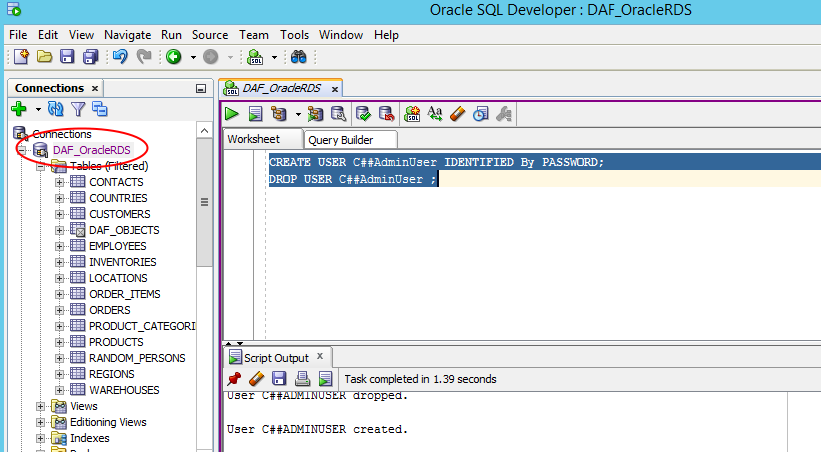Click the Save disk icon in main toolbar

(x=67, y=57)
